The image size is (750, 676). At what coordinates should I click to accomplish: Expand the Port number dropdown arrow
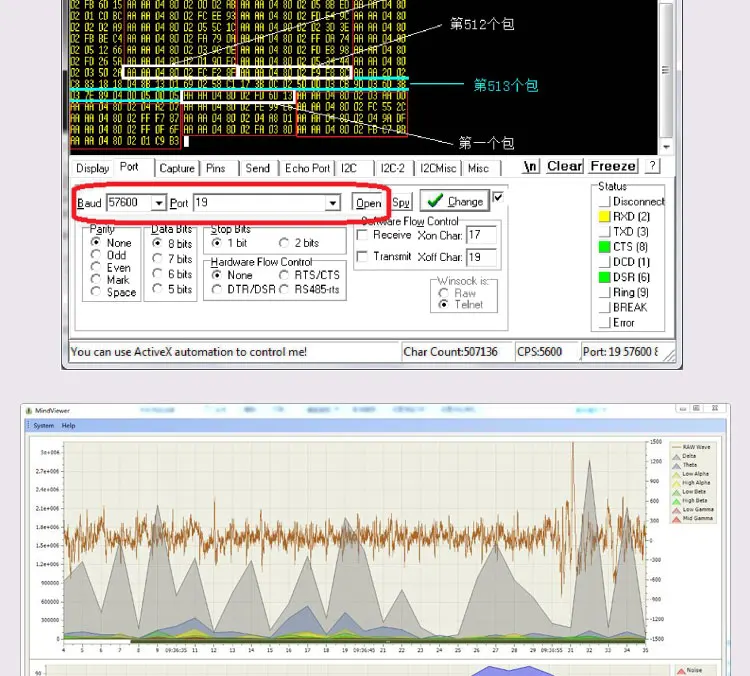332,203
